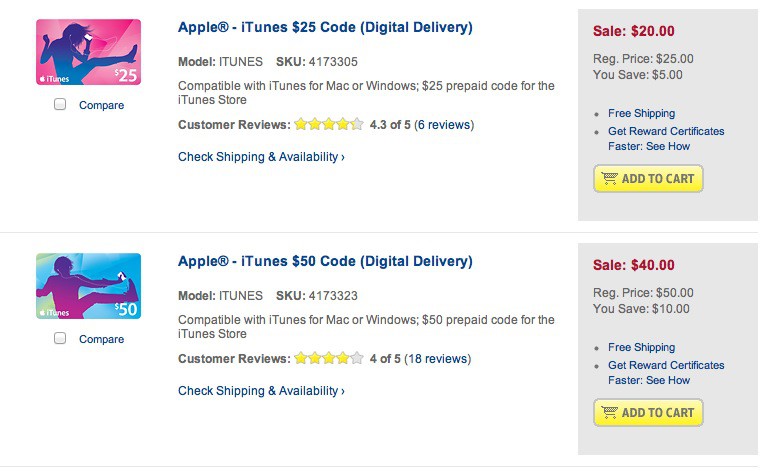This screenshot has height=471, width=760.
Task: Tick the Compare checkbox for $50 code
Action: (60, 339)
